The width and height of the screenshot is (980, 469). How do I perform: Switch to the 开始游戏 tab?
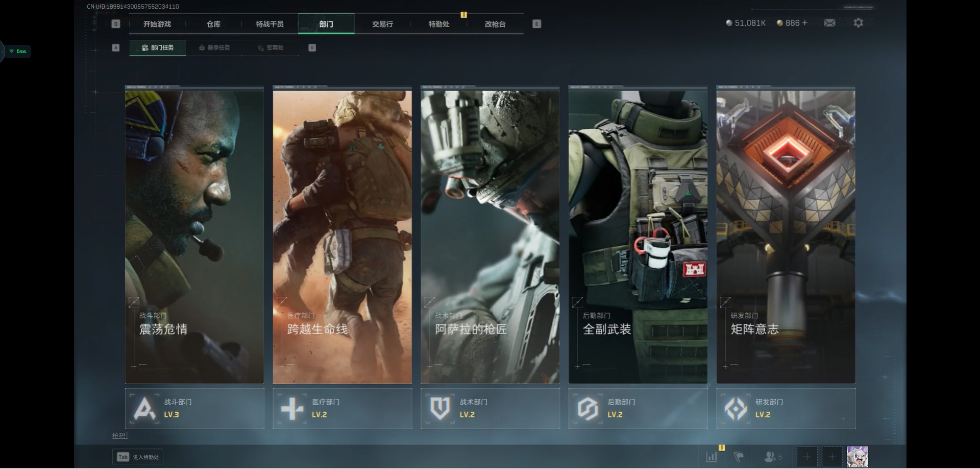coord(157,24)
